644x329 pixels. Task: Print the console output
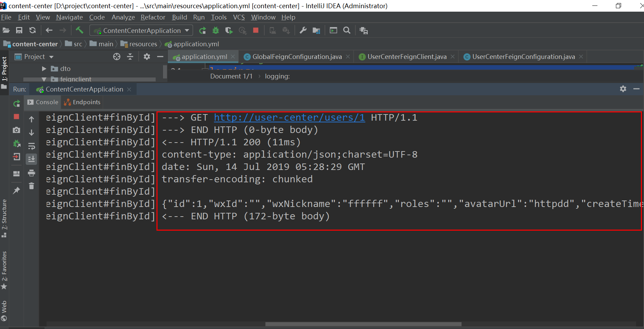31,173
